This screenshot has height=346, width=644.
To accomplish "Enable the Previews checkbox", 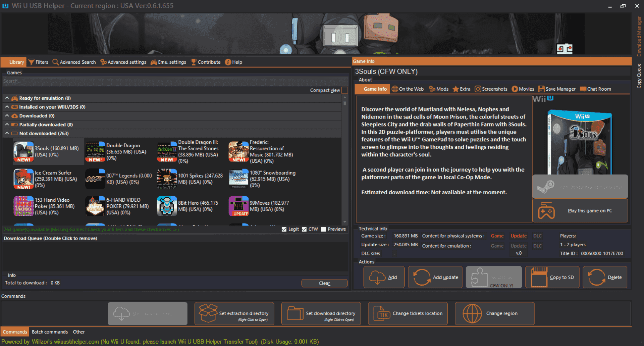I will [x=323, y=229].
